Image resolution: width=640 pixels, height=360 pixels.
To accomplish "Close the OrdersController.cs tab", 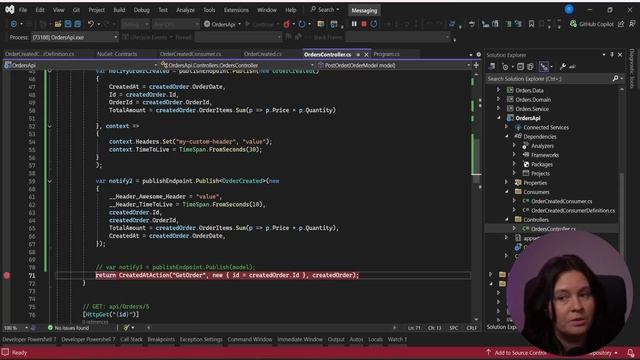I will pos(366,54).
